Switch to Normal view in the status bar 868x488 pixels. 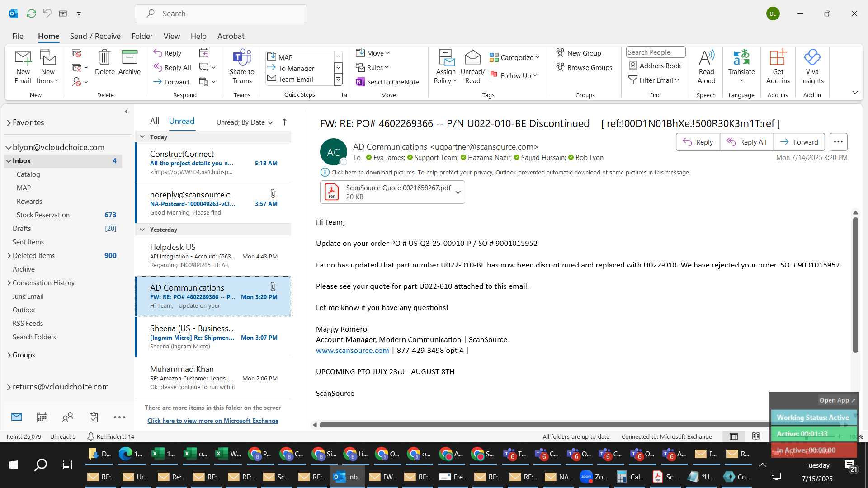(x=734, y=436)
